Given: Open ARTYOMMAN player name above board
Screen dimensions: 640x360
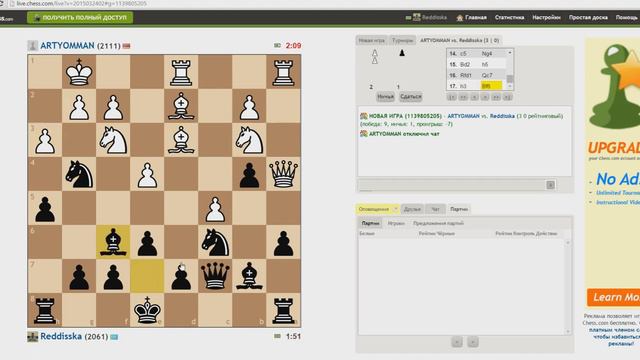Looking at the screenshot, I should pos(67,46).
